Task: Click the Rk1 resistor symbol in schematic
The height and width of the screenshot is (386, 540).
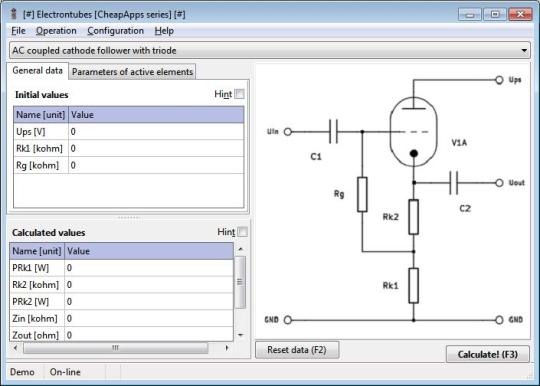Action: [x=414, y=285]
